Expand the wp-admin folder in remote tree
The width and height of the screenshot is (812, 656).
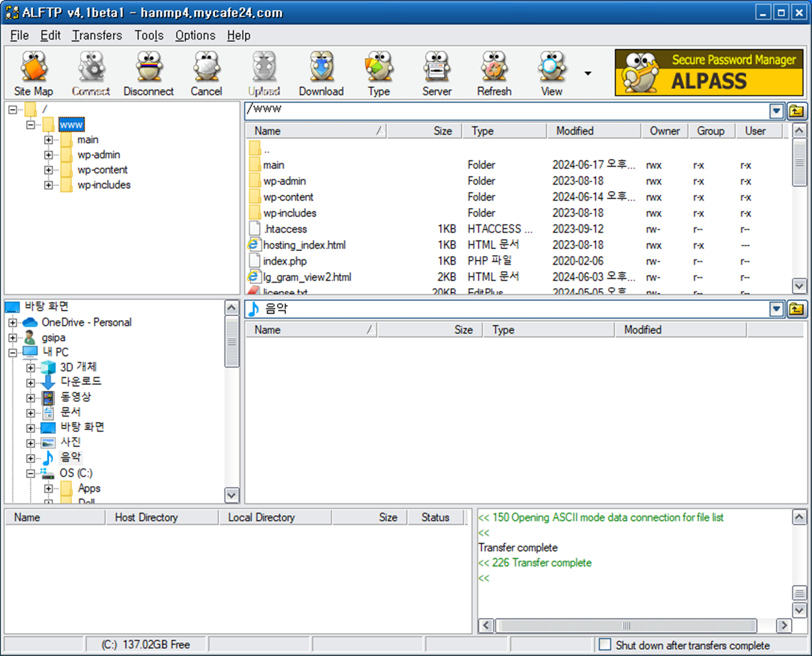pyautogui.click(x=49, y=154)
